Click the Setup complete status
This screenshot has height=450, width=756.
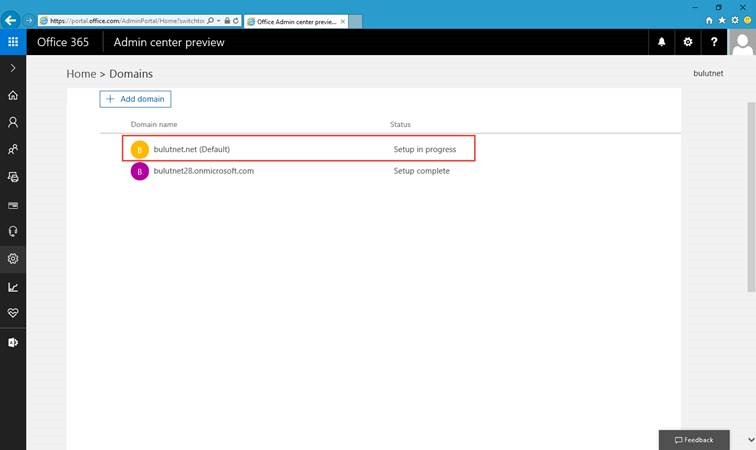click(421, 171)
